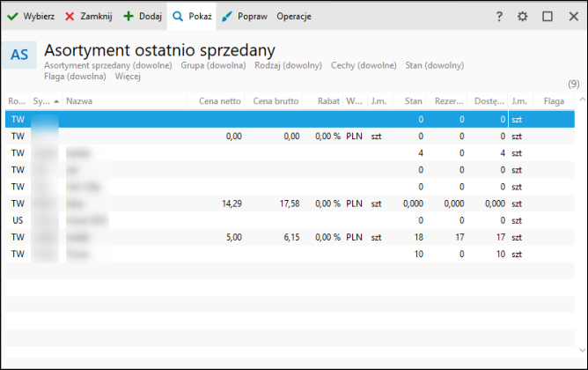Open the help question mark icon
Screen dimensions: 588x370
click(x=499, y=16)
